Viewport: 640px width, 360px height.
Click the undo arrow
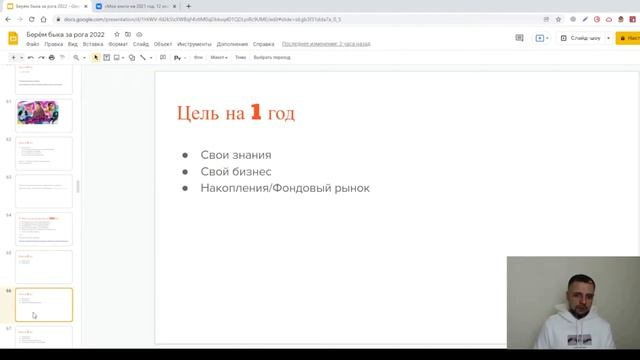(x=31, y=58)
